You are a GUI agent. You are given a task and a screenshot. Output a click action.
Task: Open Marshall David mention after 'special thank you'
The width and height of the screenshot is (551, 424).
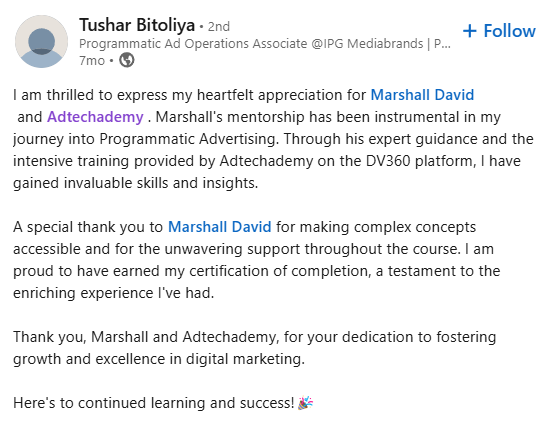pyautogui.click(x=220, y=227)
